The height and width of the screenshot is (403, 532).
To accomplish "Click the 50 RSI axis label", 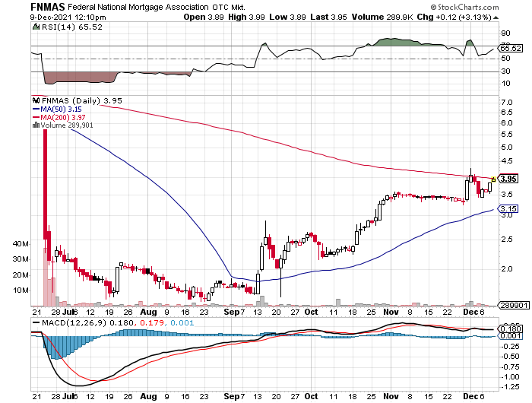I will (505, 59).
